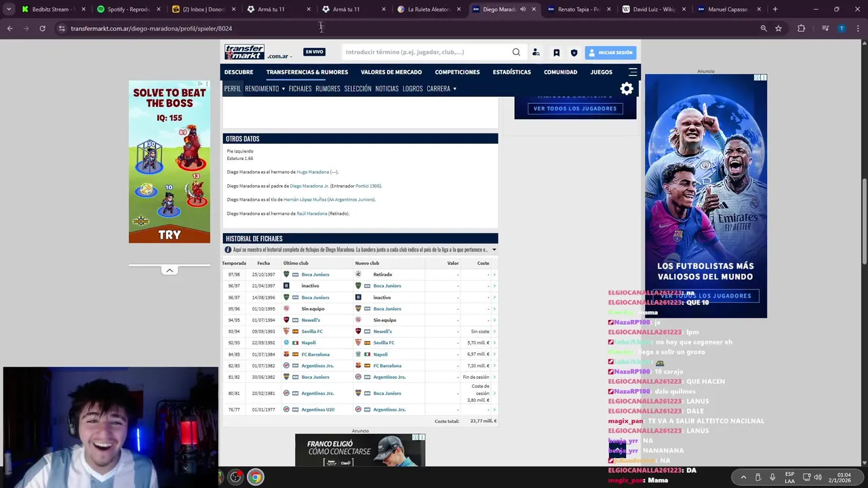
Task: Open the 93/94 Sevilla FC transfer arrow
Action: (494, 331)
